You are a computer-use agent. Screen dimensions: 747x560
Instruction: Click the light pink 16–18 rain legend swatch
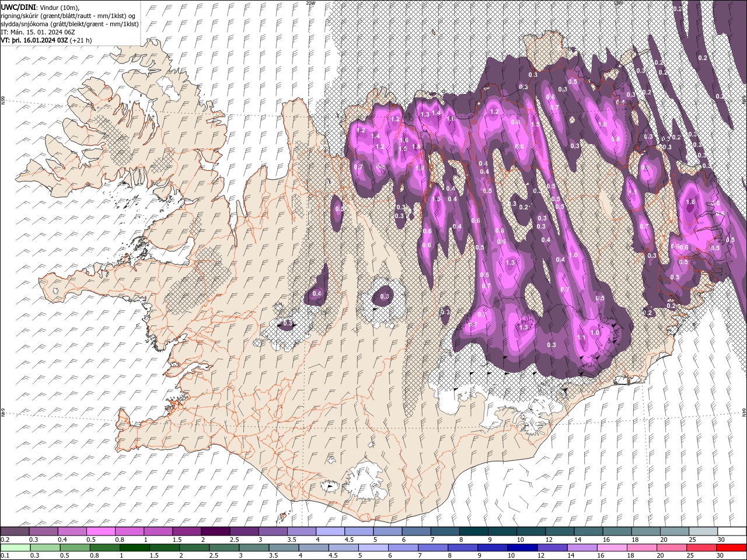coord(611,548)
